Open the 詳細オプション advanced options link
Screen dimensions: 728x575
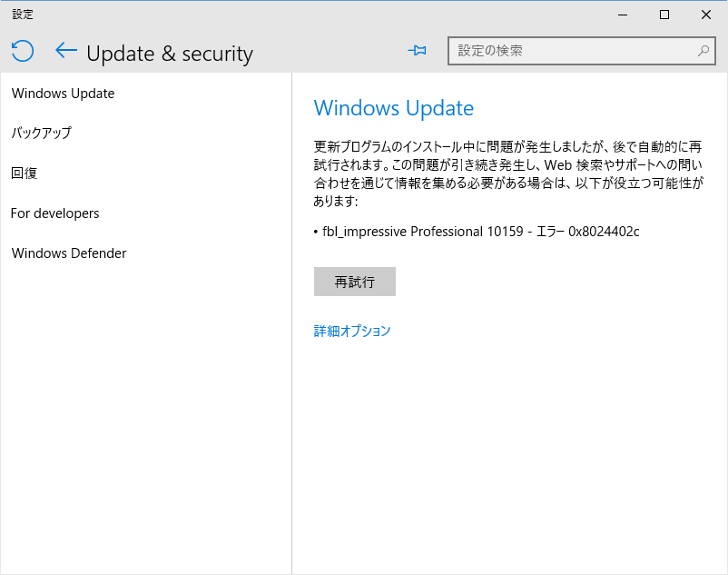coord(352,331)
